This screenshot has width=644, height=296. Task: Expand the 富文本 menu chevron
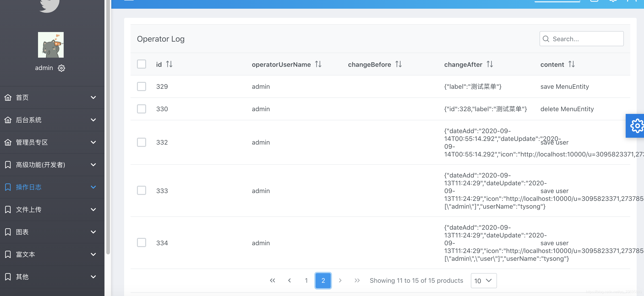pos(93,255)
